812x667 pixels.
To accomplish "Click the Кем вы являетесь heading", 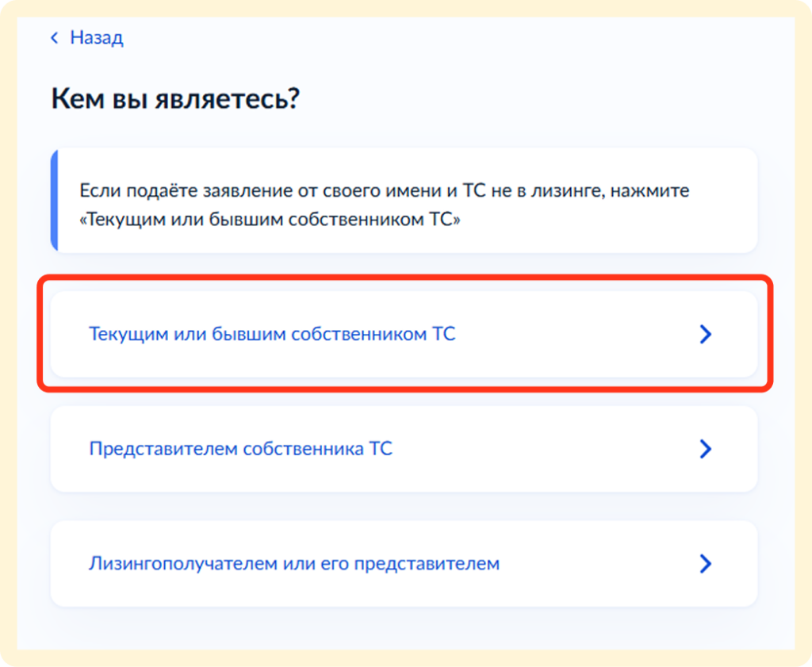I will click(174, 98).
